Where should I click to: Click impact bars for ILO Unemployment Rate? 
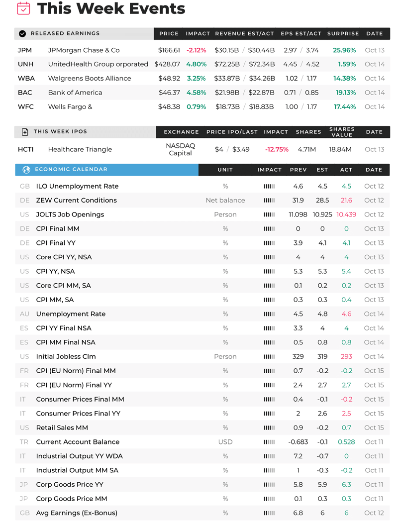click(269, 186)
